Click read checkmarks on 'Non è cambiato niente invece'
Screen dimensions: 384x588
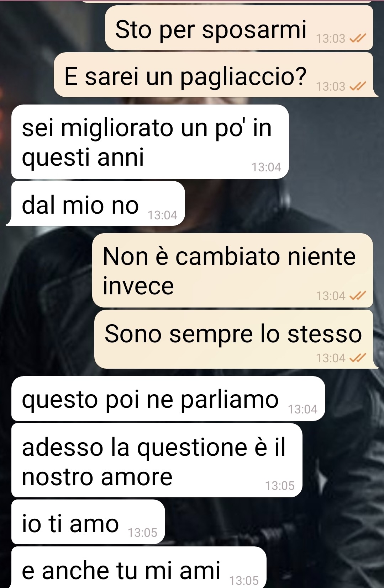358,296
